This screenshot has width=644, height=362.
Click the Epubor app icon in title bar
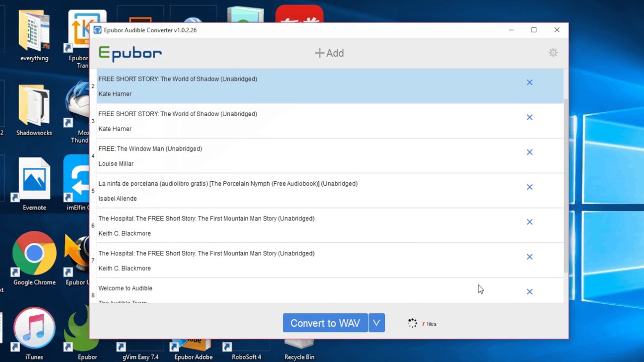click(x=98, y=30)
